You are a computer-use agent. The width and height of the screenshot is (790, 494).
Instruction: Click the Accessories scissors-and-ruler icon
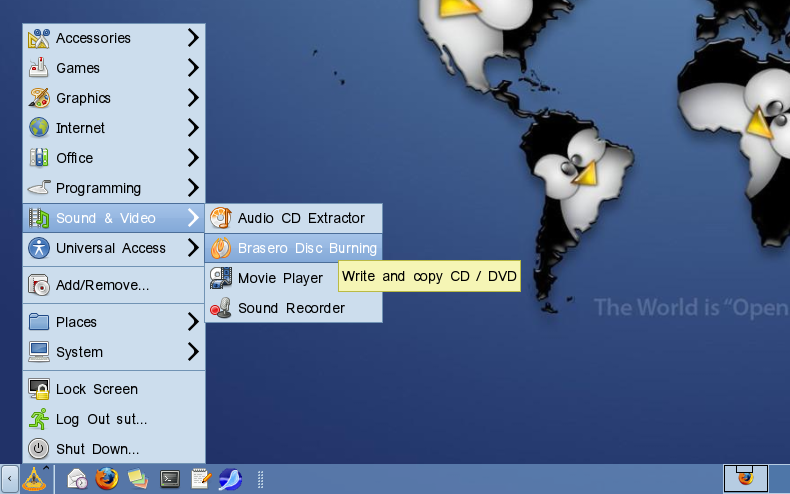39,38
